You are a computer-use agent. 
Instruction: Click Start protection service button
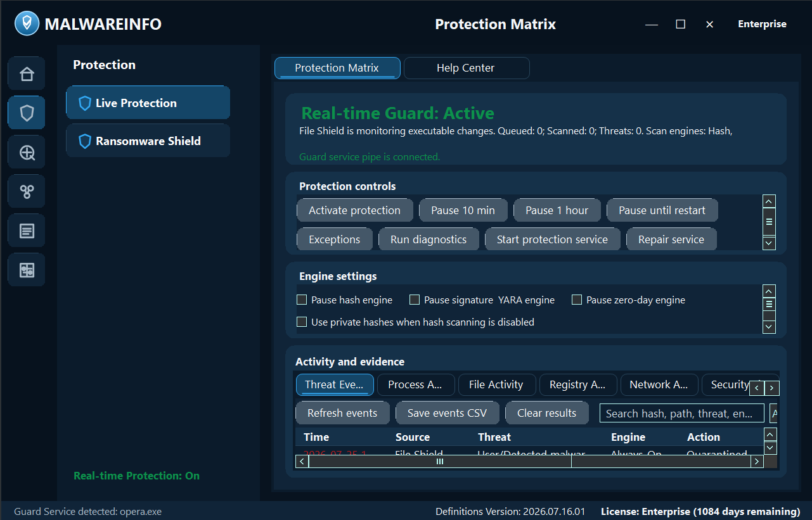(553, 239)
